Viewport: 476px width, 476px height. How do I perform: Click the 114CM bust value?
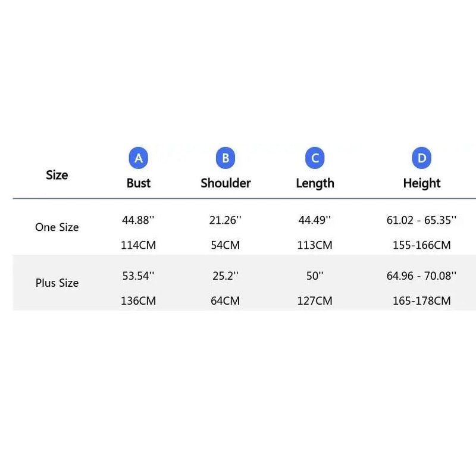139,245
